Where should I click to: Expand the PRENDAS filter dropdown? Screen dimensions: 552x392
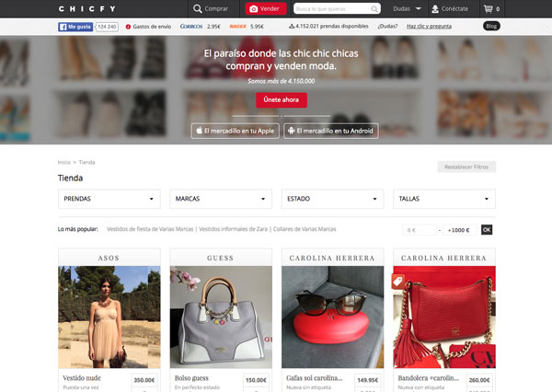[109, 199]
